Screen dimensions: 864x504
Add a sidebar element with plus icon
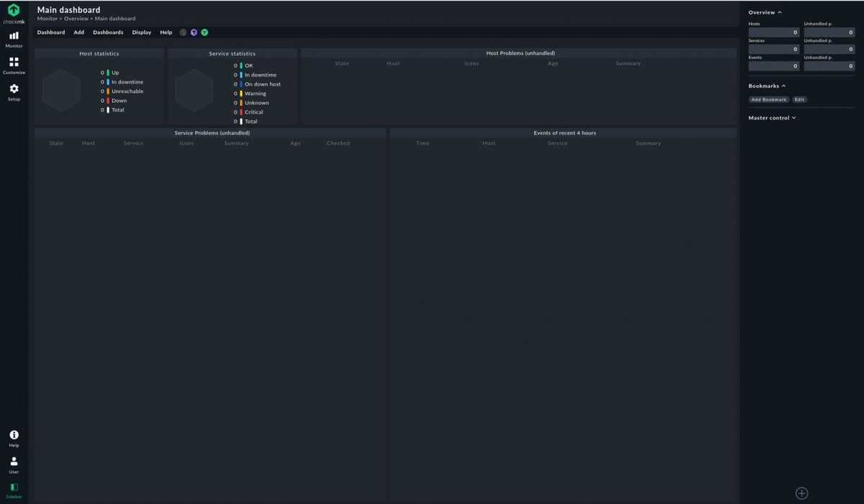[x=801, y=493]
